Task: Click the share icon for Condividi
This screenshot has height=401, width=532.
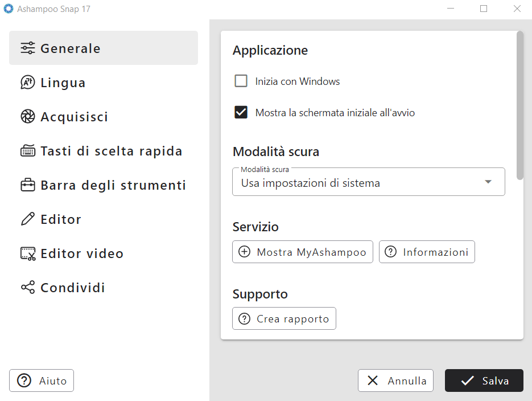Action: point(27,287)
